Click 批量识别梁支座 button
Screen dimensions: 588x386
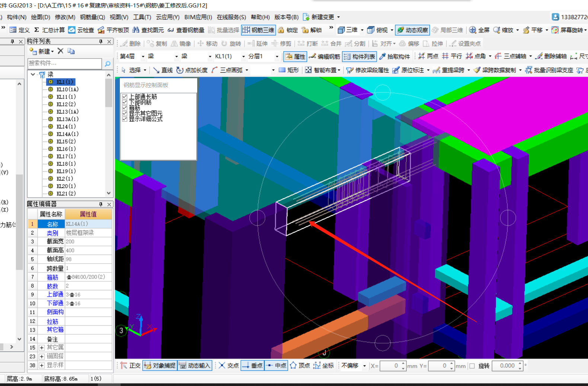coord(549,70)
